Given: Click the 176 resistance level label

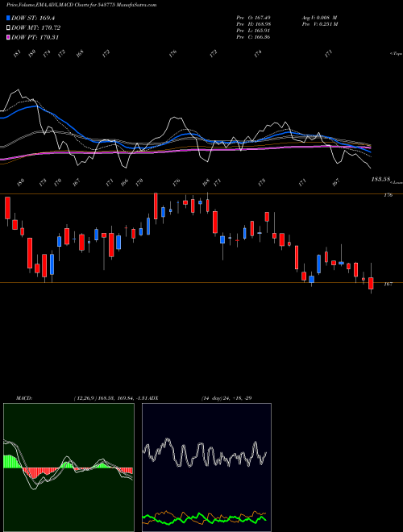Looking at the screenshot, I should click(388, 195).
